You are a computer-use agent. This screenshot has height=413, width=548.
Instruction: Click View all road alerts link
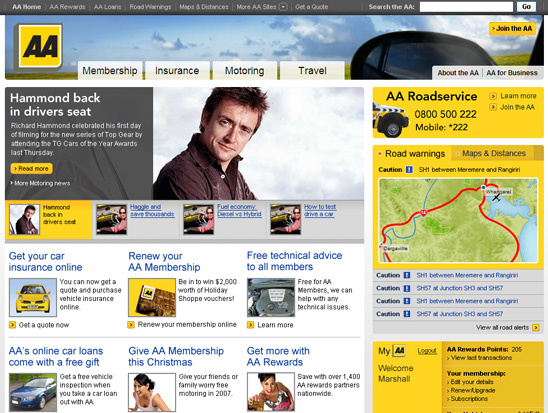pos(502,327)
